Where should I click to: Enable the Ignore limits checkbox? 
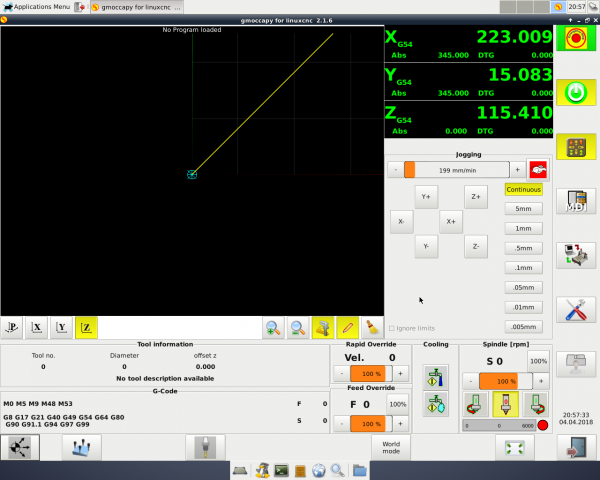pyautogui.click(x=391, y=328)
